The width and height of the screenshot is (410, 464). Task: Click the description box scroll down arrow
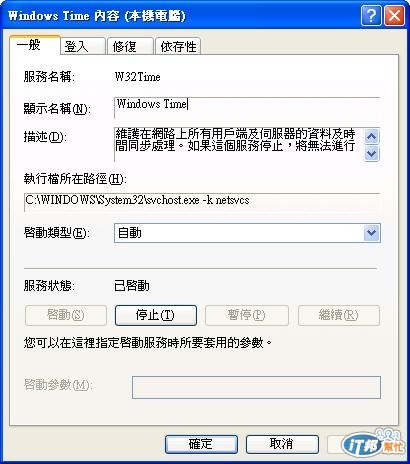pos(372,154)
